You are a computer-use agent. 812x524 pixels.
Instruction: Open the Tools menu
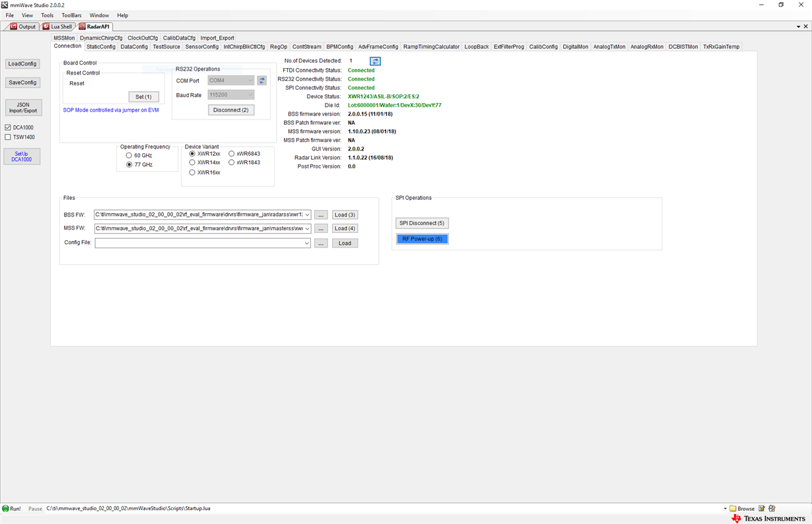(x=47, y=15)
